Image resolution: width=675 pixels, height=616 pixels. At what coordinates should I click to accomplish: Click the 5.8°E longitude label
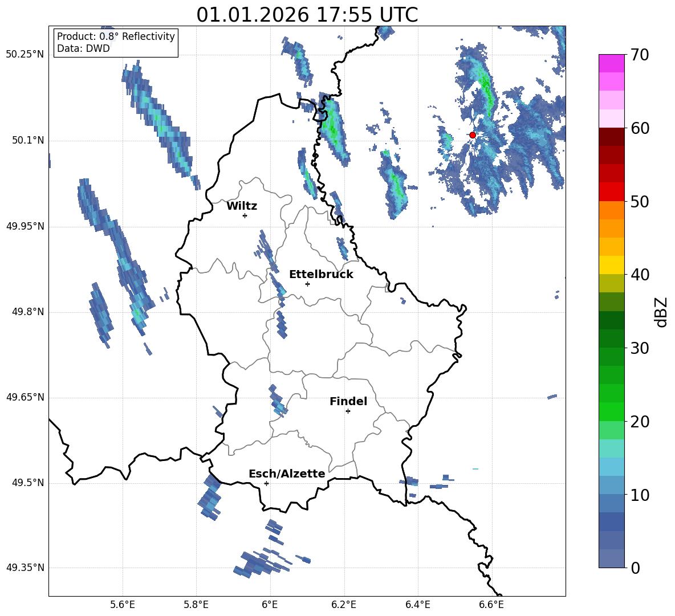click(196, 605)
